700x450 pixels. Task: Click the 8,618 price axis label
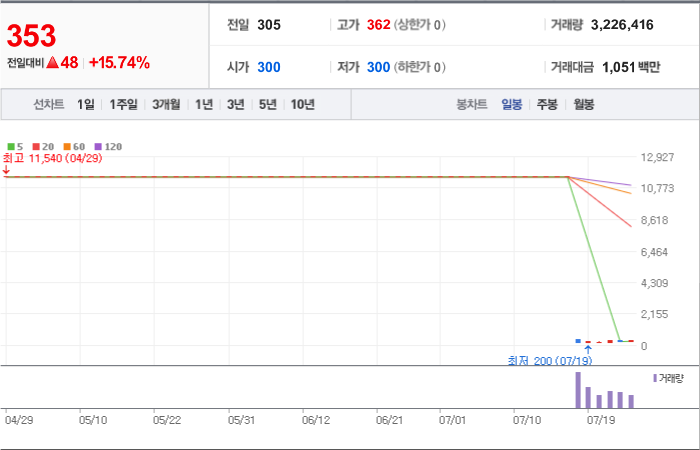pyautogui.click(x=654, y=220)
